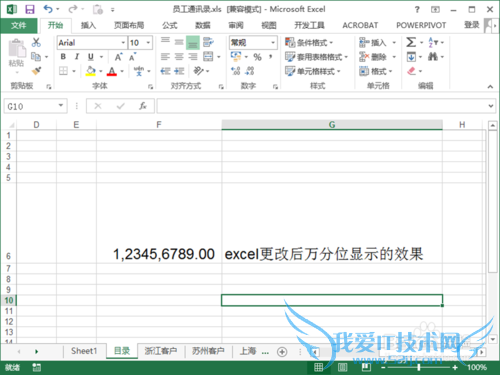Toggle middle align button

click(179, 42)
